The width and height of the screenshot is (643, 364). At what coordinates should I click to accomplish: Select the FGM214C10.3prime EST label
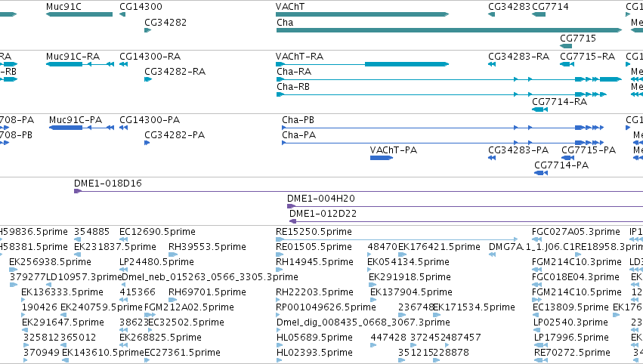(577, 262)
